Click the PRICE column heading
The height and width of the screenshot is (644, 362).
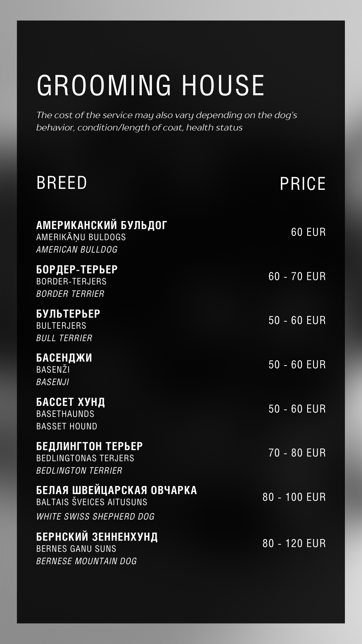pos(303,184)
